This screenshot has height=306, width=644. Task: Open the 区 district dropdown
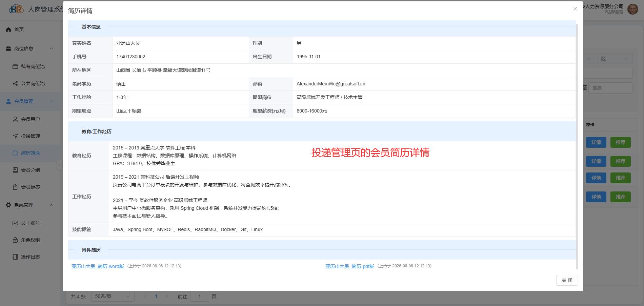[x=615, y=59]
